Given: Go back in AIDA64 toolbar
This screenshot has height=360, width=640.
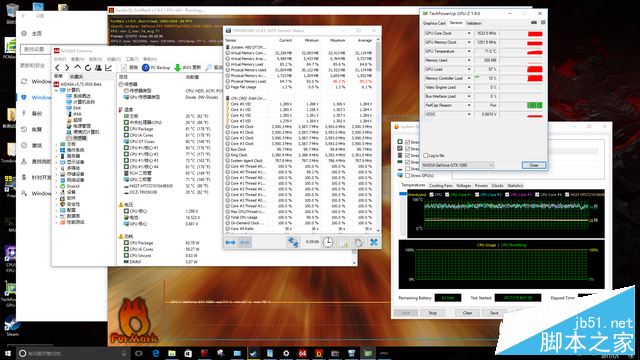Looking at the screenshot, I should coord(58,68).
